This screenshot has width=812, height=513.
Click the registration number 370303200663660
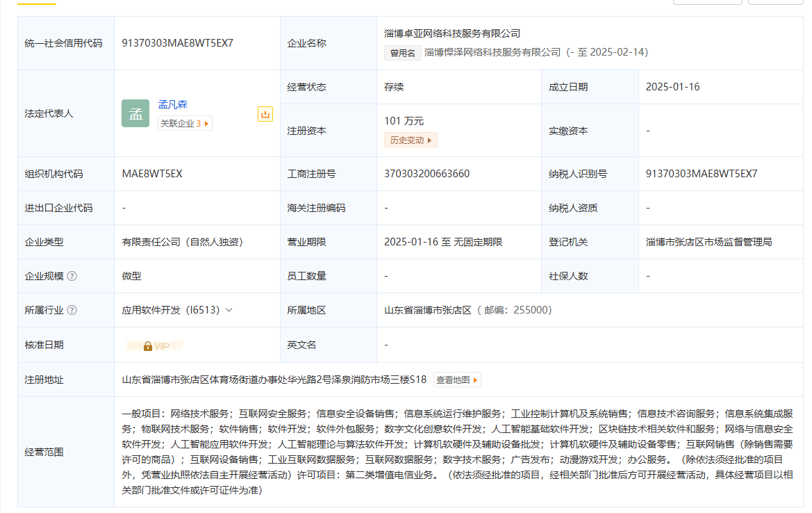coord(426,174)
